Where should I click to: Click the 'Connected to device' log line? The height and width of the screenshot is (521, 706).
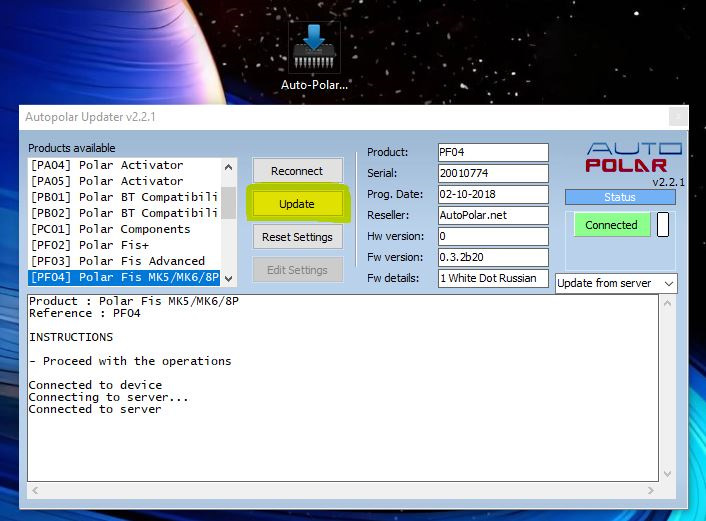click(x=95, y=385)
